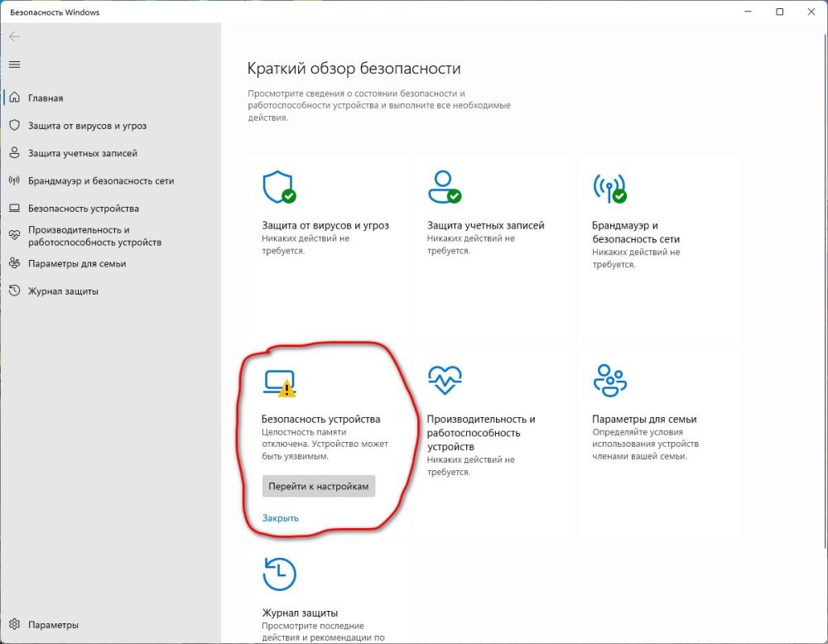
Task: Select Параметры для семьи sidebar item
Action: pyautogui.click(x=76, y=263)
